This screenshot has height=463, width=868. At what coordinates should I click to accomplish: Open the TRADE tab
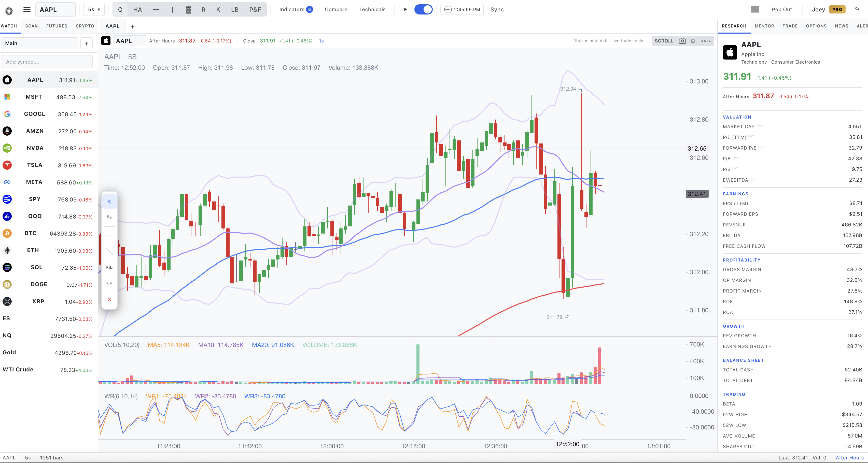(x=790, y=26)
